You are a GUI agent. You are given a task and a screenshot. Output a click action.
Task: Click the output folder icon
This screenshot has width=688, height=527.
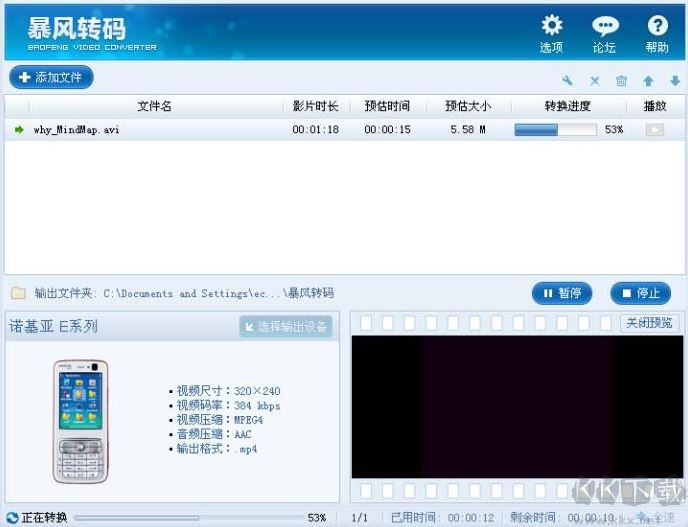tap(18, 293)
